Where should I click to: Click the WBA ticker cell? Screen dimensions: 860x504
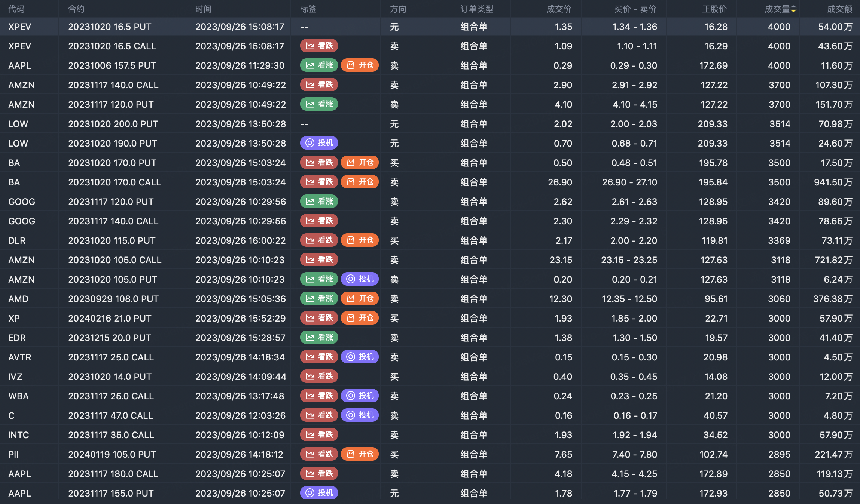point(18,396)
